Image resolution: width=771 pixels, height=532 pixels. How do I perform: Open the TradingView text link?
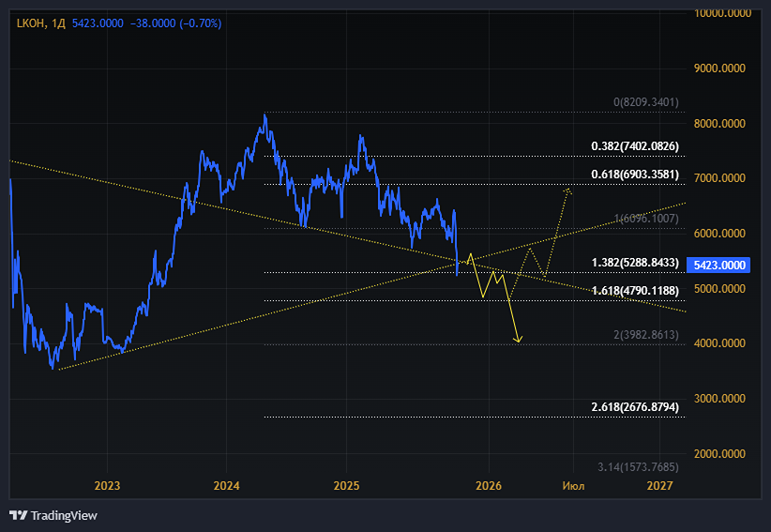64,515
